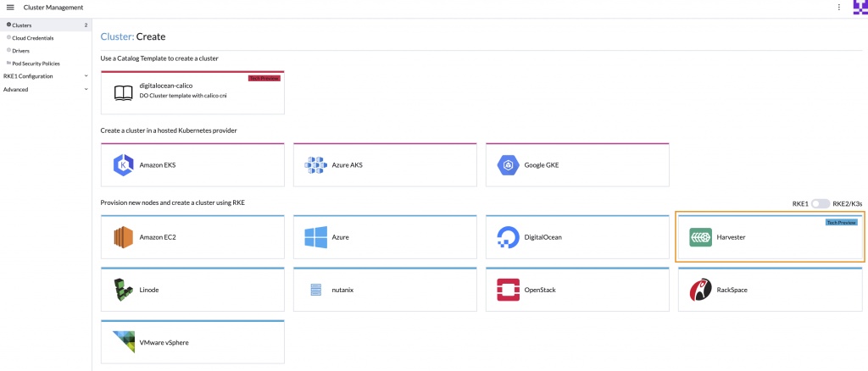Click the user avatar in top-right corner

[860, 8]
